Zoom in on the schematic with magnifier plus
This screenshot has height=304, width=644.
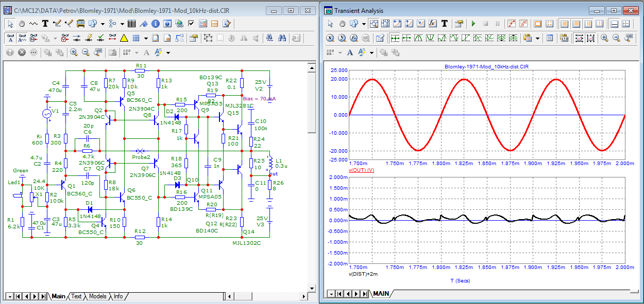pos(73,52)
